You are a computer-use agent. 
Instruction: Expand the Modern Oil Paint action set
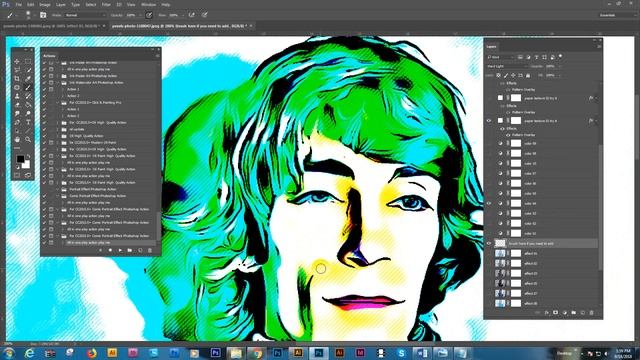tap(58, 142)
